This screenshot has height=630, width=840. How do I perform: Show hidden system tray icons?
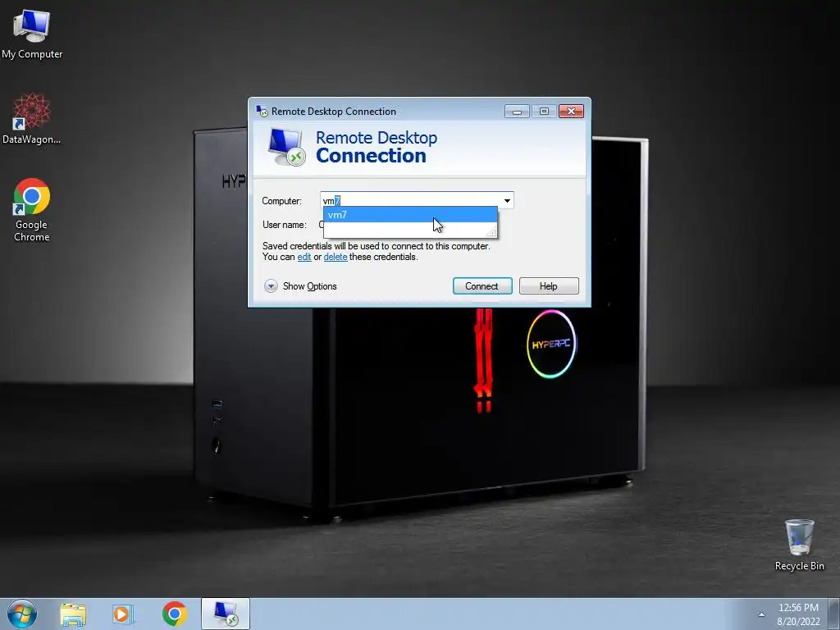[761, 614]
